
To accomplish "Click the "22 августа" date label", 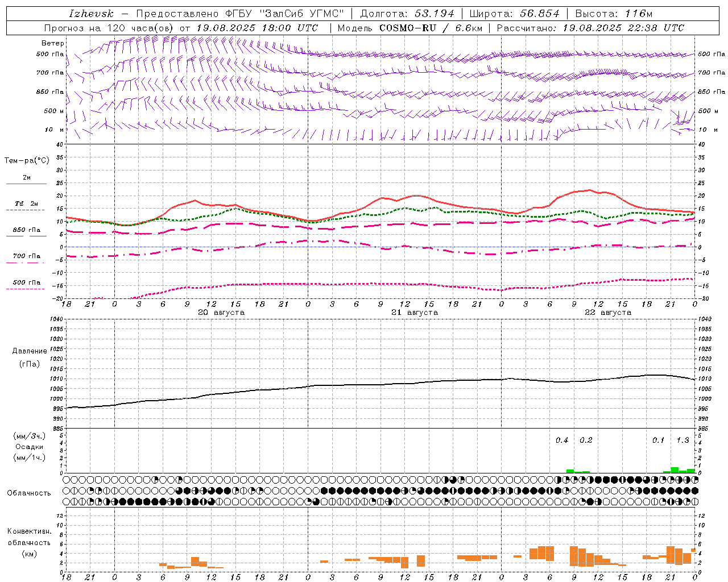I will tap(608, 313).
